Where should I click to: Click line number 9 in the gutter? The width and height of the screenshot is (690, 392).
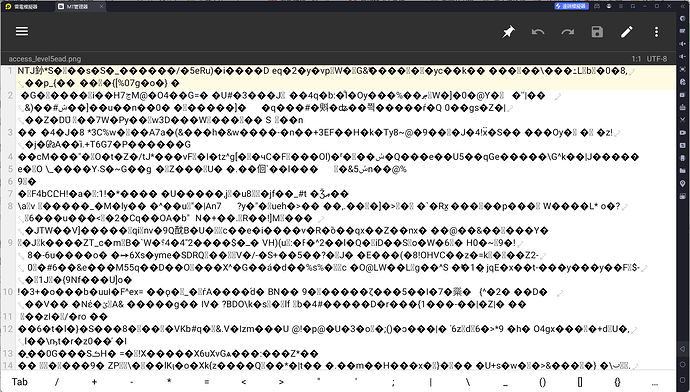[x=11, y=242]
